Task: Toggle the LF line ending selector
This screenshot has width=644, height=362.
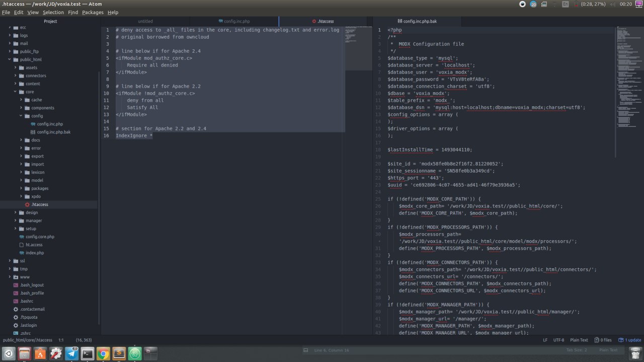Action: coord(545,340)
